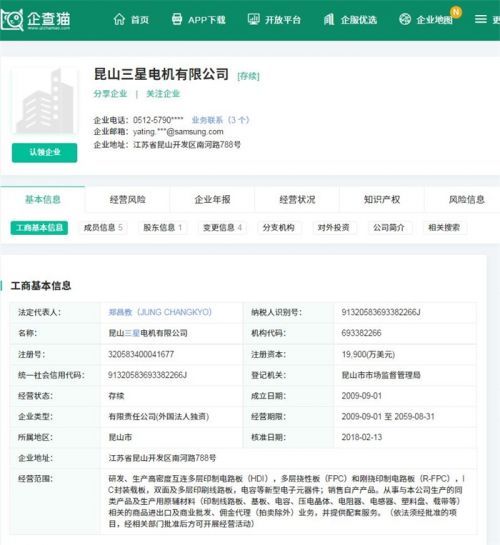Click the 业务联系 (3个) link
The height and width of the screenshot is (545, 500).
pos(220,120)
